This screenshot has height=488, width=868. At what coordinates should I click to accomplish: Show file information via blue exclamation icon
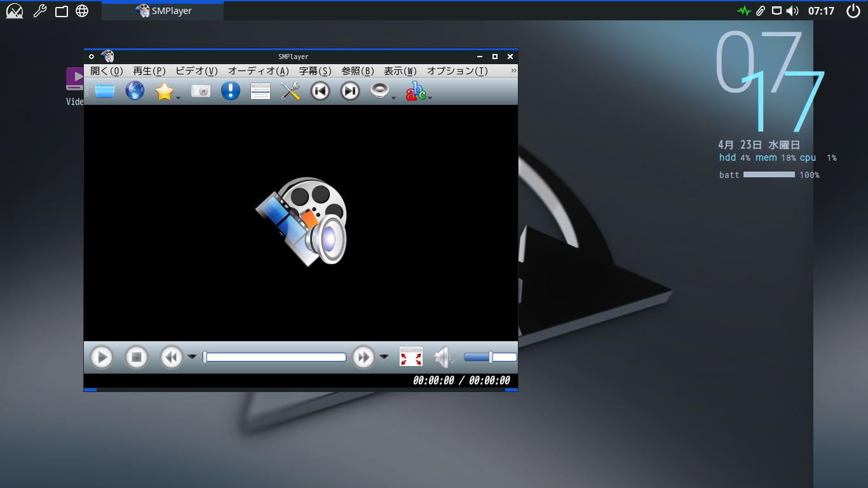tap(230, 91)
